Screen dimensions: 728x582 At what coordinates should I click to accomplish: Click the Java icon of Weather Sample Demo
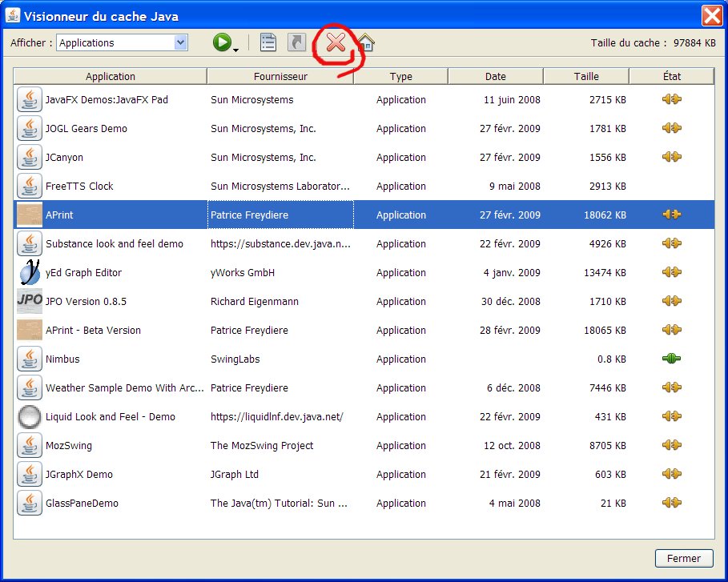[30, 387]
